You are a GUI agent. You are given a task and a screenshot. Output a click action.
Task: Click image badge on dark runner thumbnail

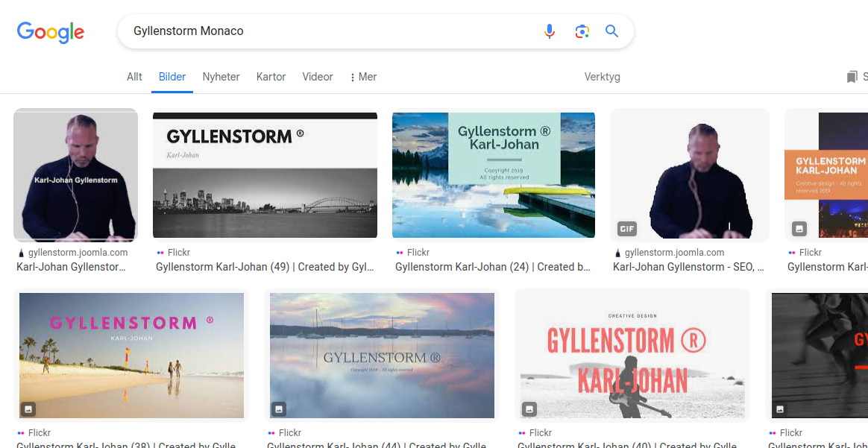pos(780,409)
